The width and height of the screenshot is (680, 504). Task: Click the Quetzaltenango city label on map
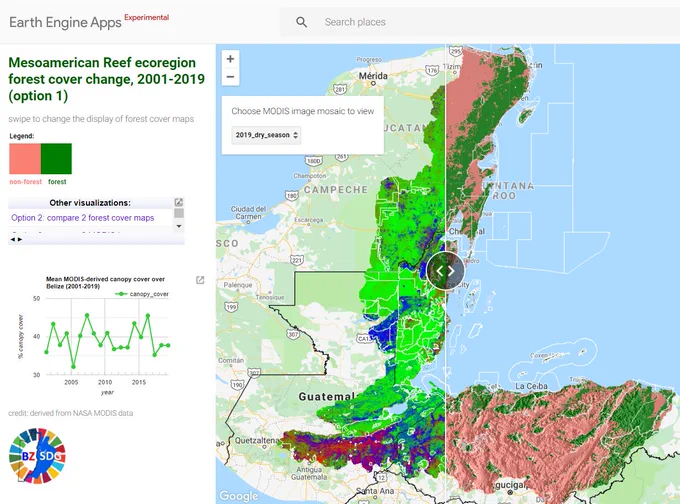[258, 440]
